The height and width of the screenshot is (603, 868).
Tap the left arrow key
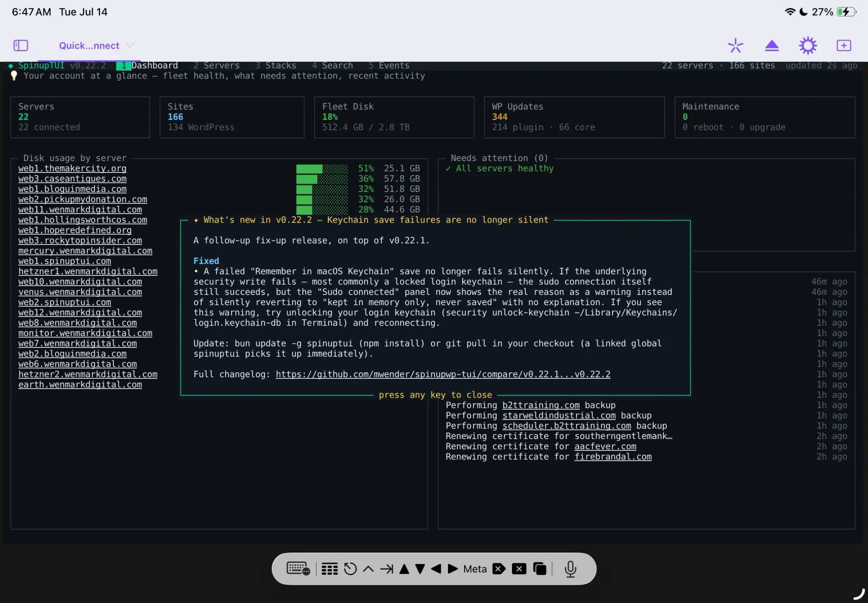[436, 569]
